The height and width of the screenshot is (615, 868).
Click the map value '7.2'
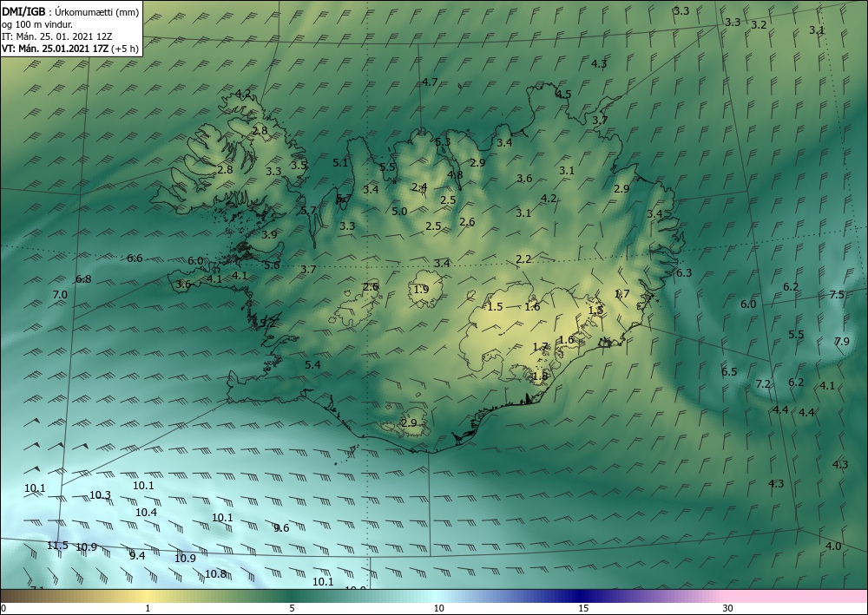pos(763,383)
